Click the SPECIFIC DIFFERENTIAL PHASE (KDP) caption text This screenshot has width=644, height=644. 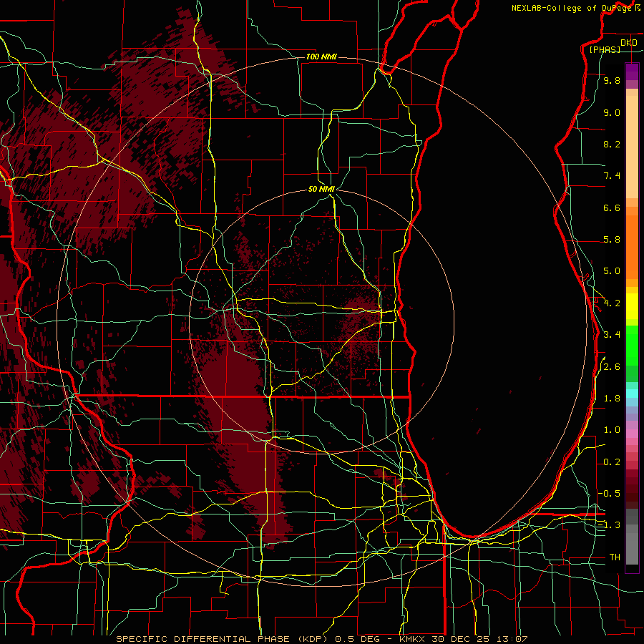pos(223,639)
